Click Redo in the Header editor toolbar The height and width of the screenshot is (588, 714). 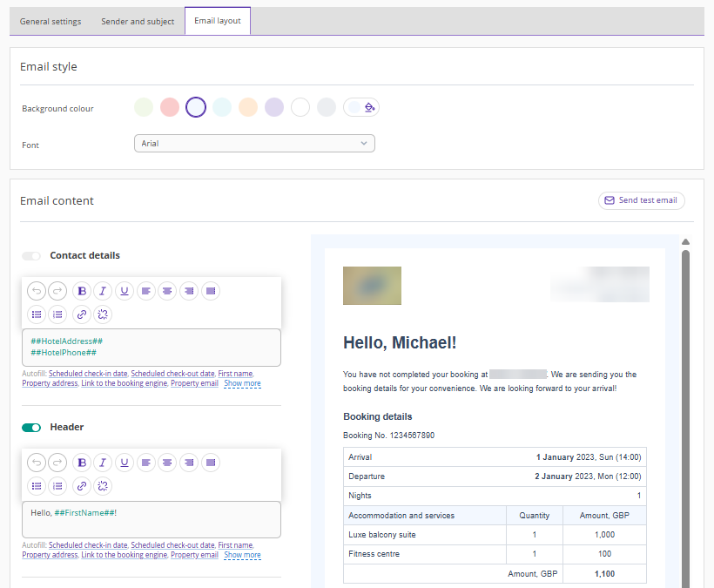57,463
